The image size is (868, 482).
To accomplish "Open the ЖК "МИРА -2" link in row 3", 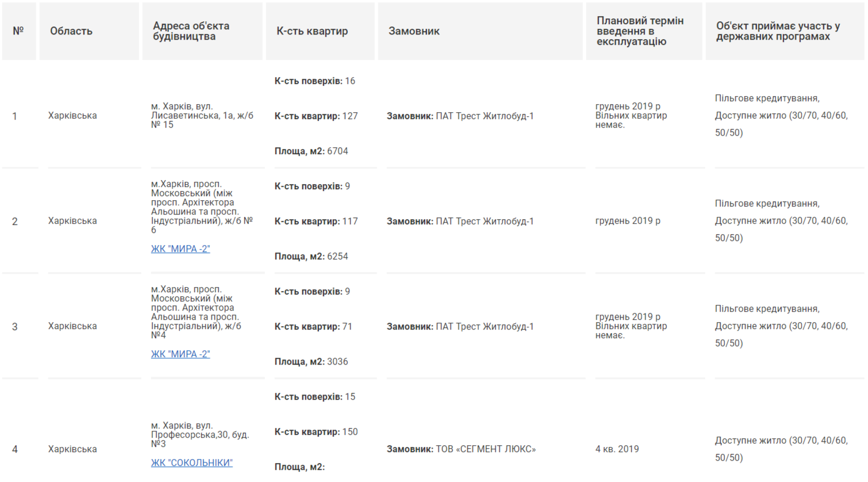I will [x=180, y=354].
